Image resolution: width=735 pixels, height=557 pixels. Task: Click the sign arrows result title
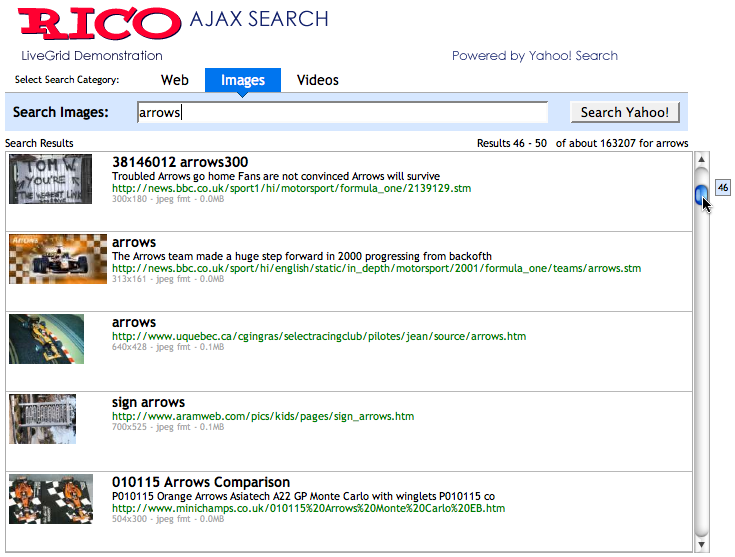pos(148,402)
